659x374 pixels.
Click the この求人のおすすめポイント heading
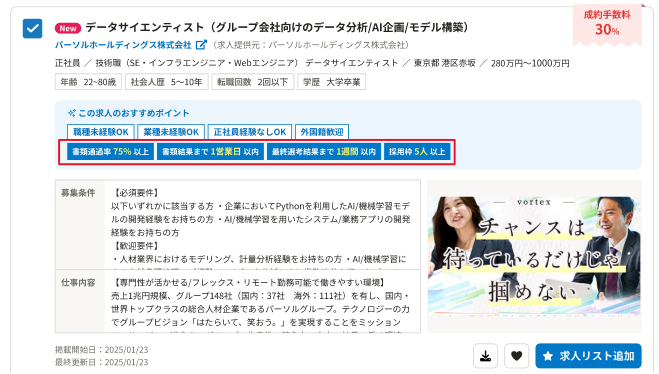click(x=129, y=113)
